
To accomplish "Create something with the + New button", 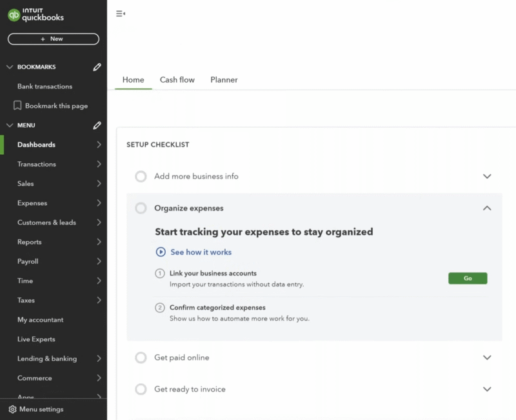I will (x=53, y=39).
